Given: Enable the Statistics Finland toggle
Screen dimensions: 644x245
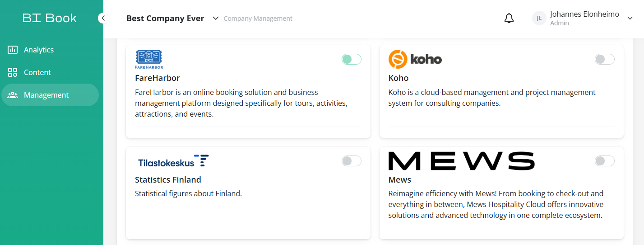Looking at the screenshot, I should 352,161.
